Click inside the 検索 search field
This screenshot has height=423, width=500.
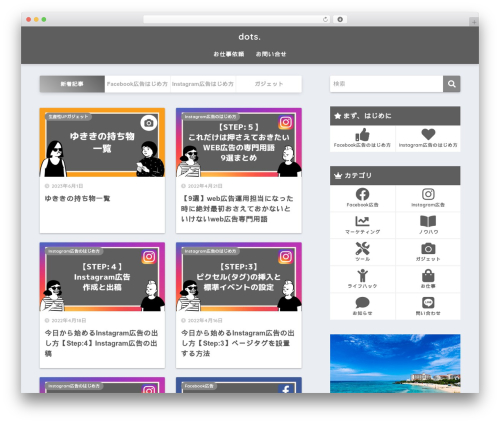(x=386, y=84)
